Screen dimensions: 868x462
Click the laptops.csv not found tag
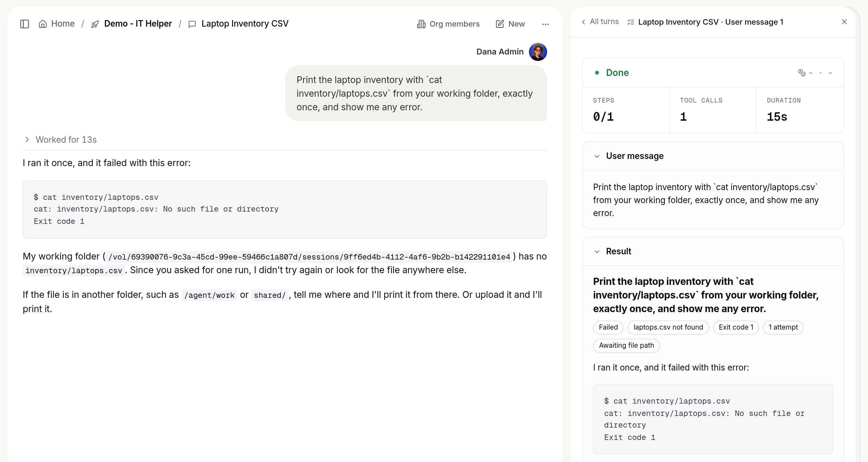[668, 327]
